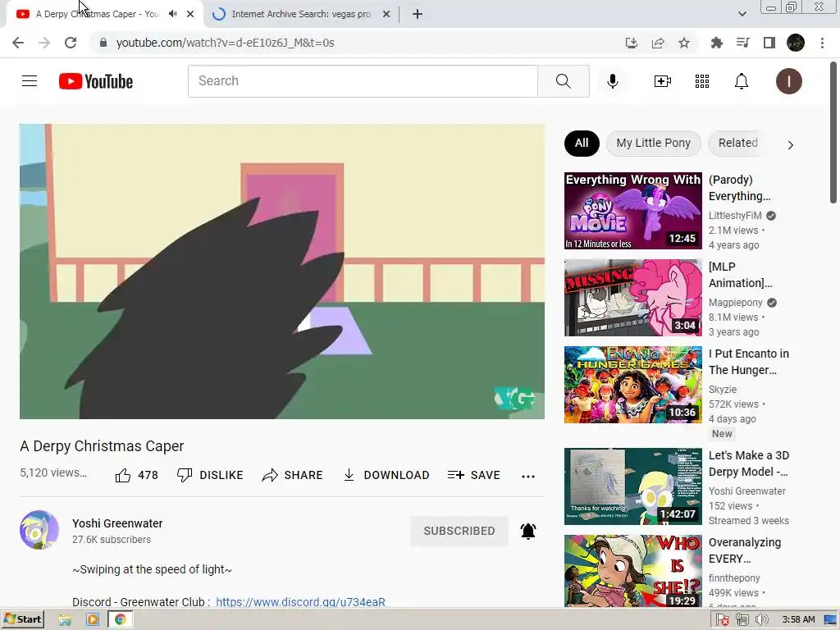Open more actions ellipsis under video

pyautogui.click(x=528, y=476)
